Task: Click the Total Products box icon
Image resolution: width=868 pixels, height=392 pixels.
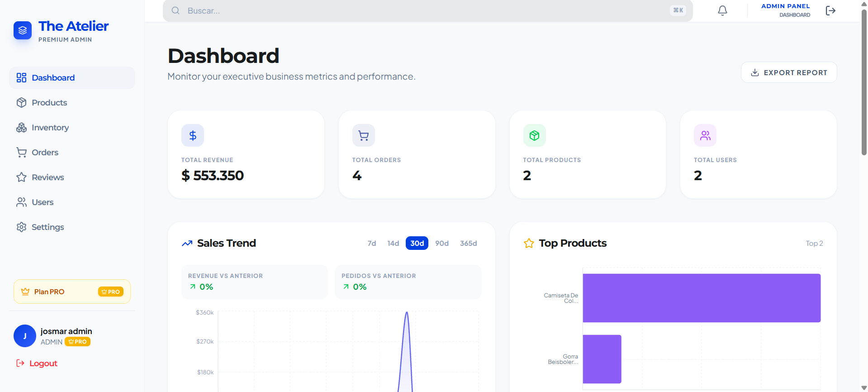Action: click(x=534, y=135)
